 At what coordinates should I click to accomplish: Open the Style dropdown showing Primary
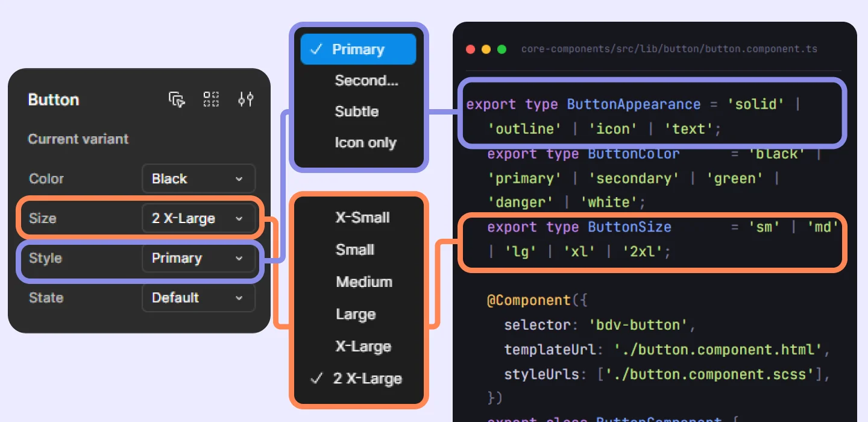click(199, 258)
